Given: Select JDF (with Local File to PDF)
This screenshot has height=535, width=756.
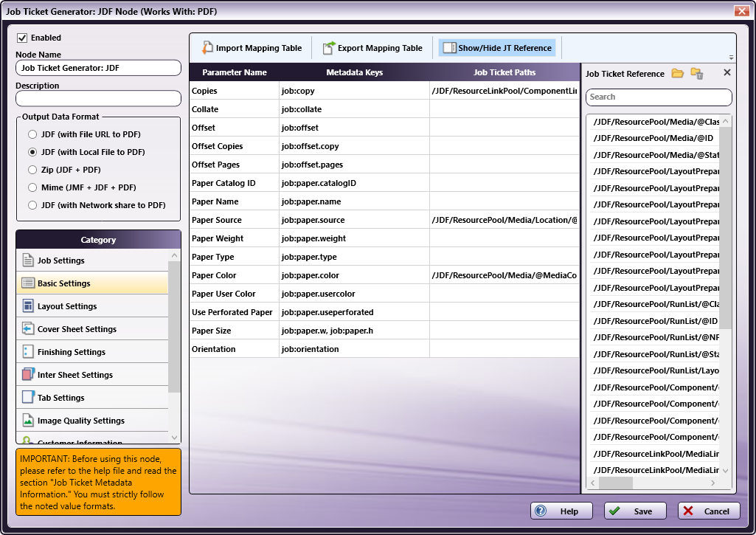Looking at the screenshot, I should click(x=32, y=152).
